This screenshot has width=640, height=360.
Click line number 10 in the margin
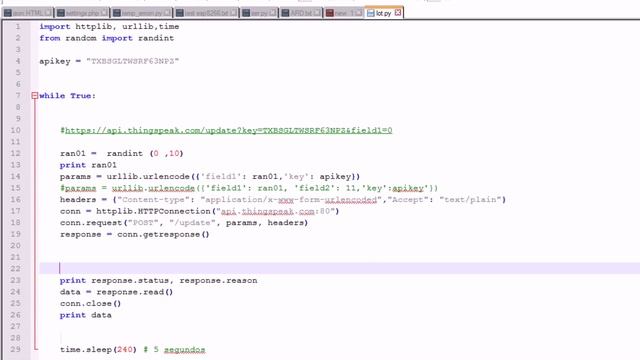(16, 130)
